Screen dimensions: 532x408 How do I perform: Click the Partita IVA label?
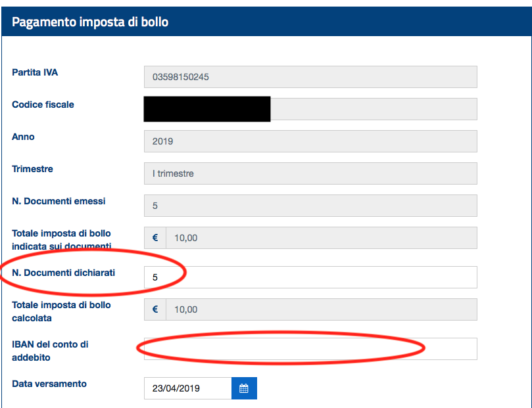click(35, 72)
